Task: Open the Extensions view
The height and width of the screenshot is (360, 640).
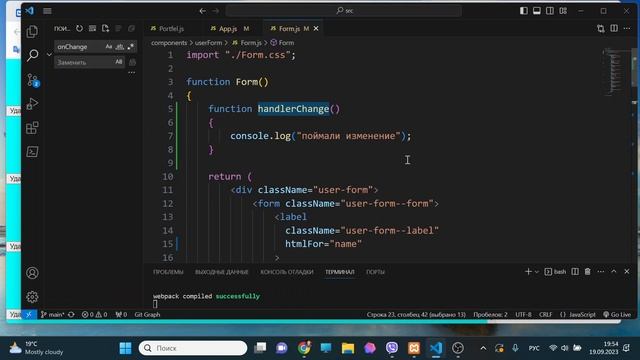Action: (x=32, y=128)
